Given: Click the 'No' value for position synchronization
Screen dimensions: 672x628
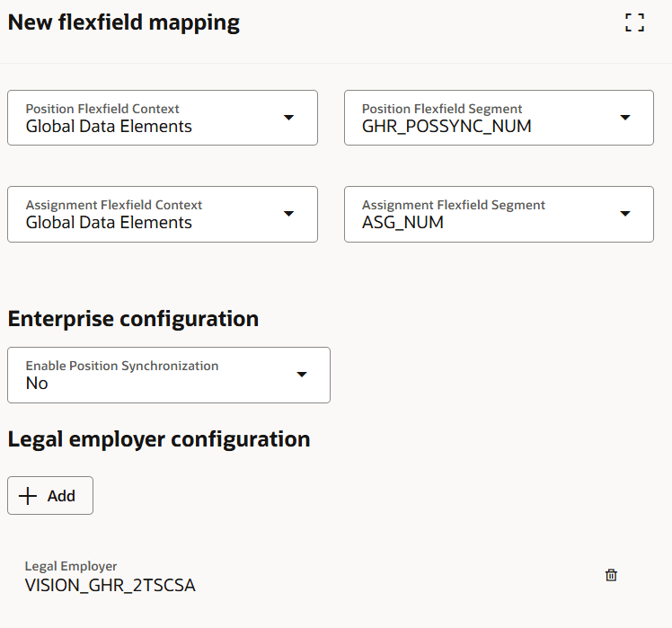Looking at the screenshot, I should tap(37, 384).
